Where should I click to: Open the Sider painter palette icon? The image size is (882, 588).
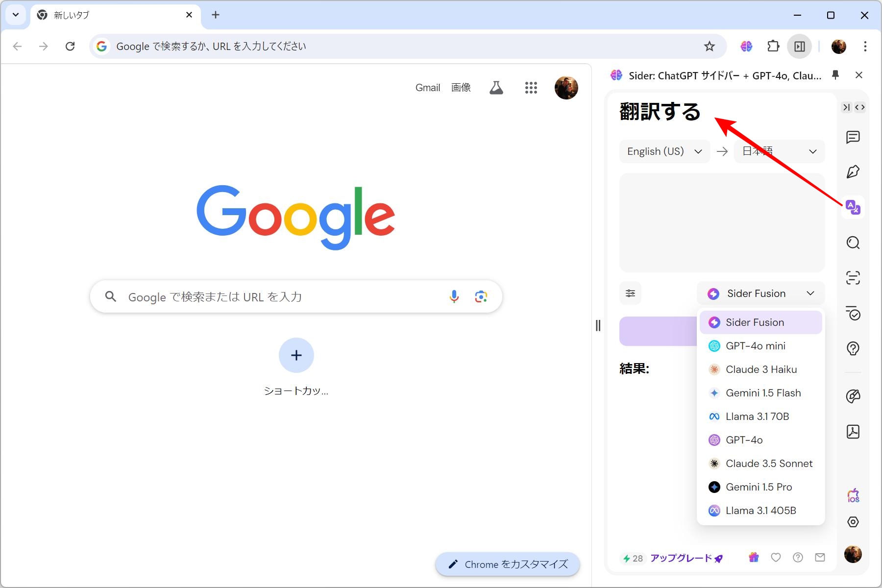853,396
